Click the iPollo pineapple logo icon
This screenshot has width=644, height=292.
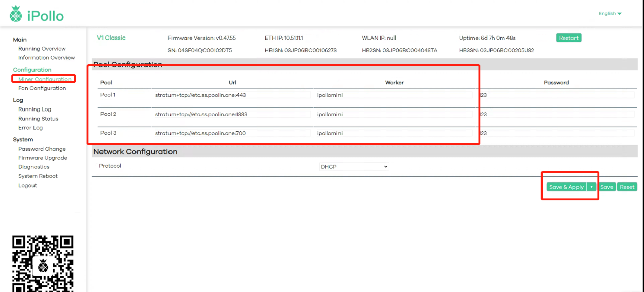coord(16,14)
